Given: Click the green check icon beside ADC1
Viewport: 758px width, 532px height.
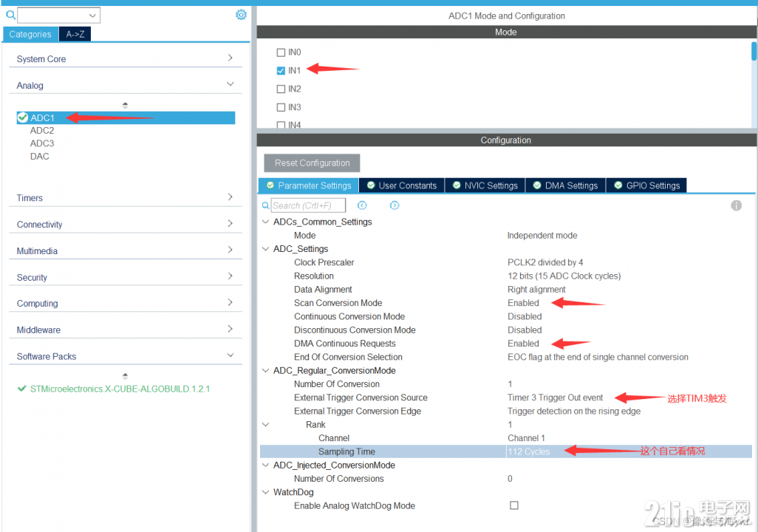Looking at the screenshot, I should point(22,117).
